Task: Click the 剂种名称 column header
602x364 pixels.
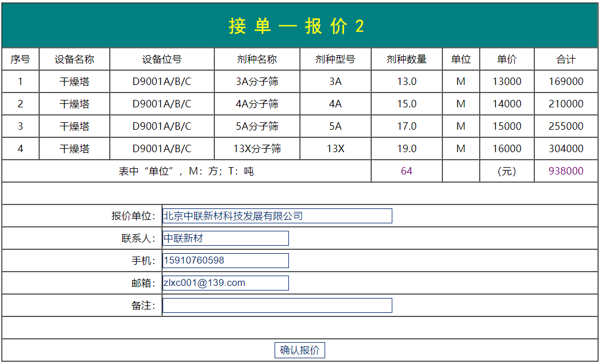Action: (257, 59)
